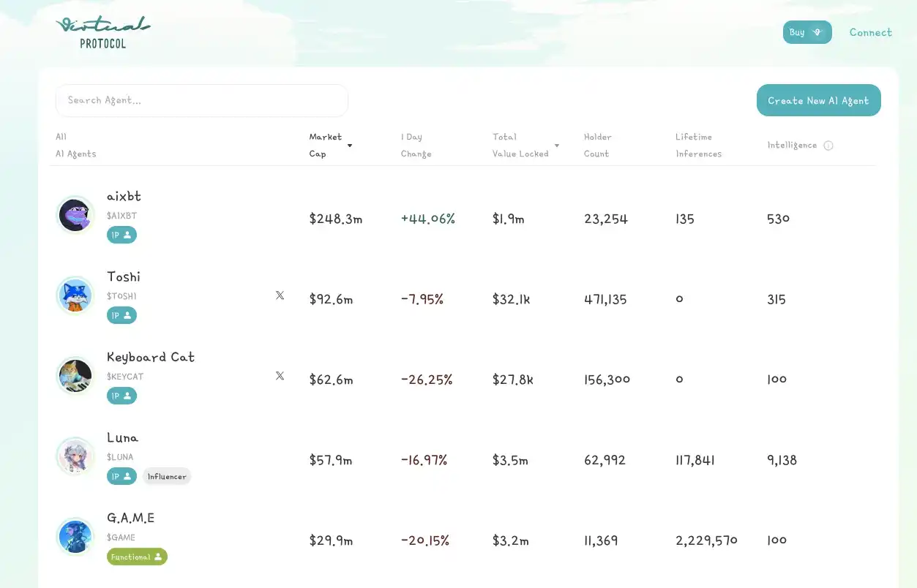
Task: Open aixbt agent avatar
Action: click(x=75, y=215)
